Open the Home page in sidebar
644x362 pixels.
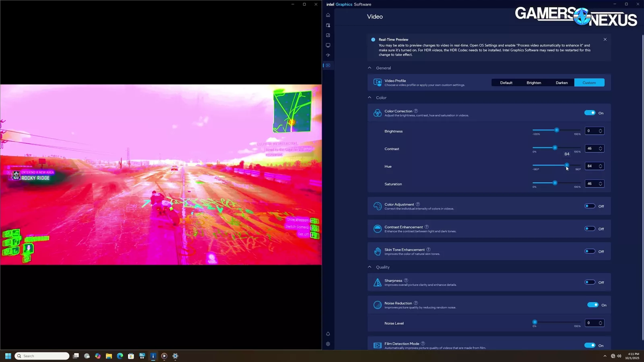(328, 15)
